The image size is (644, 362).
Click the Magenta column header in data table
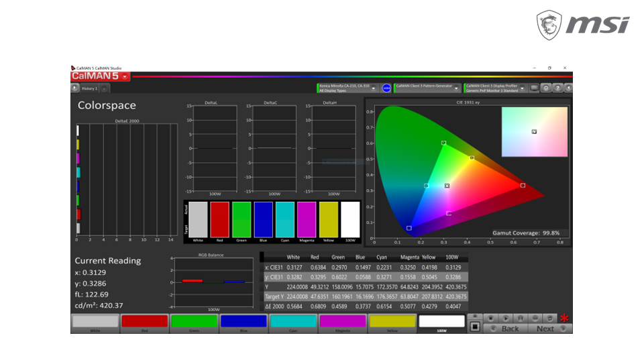409,257
